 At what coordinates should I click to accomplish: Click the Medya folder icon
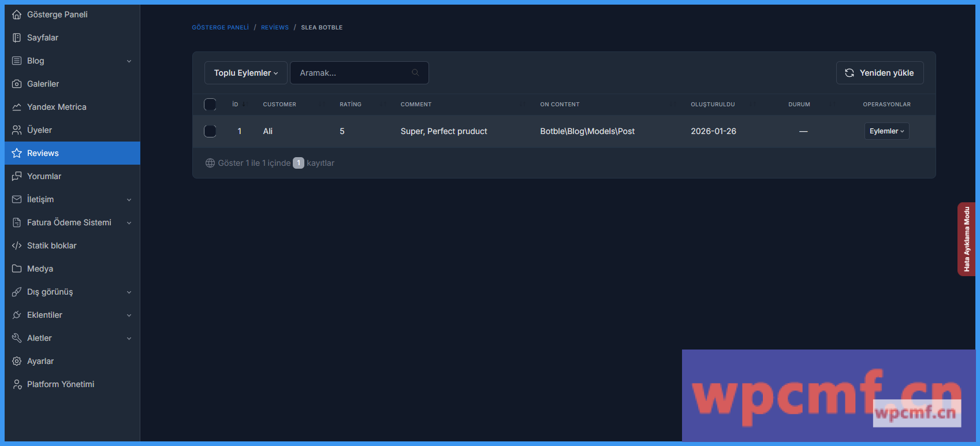(17, 269)
